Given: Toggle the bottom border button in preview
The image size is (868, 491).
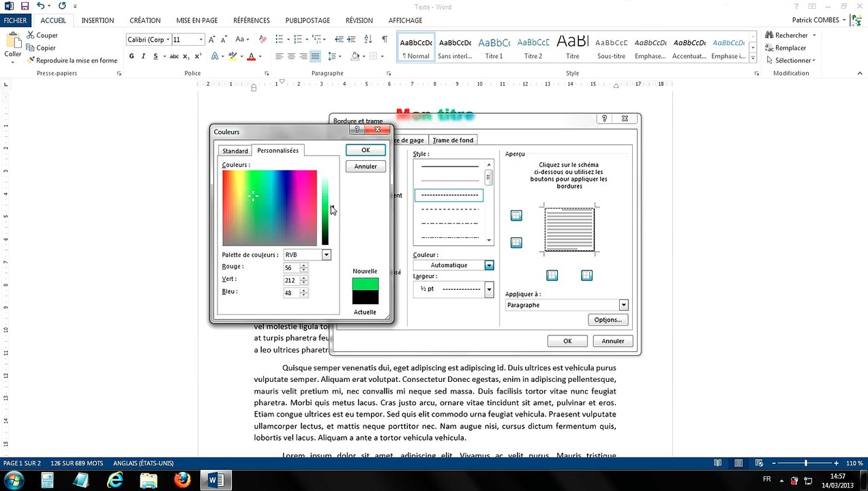Looking at the screenshot, I should [x=516, y=242].
